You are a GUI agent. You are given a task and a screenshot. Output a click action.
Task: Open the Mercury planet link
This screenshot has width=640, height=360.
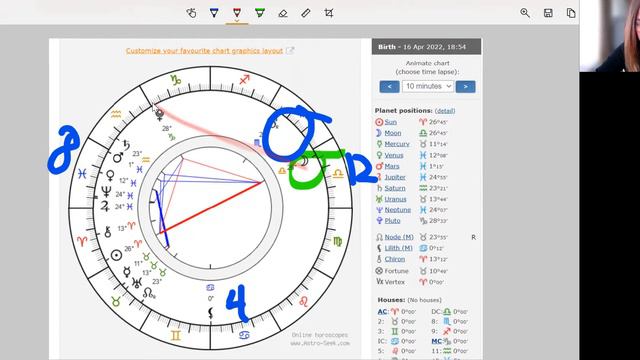(x=397, y=144)
